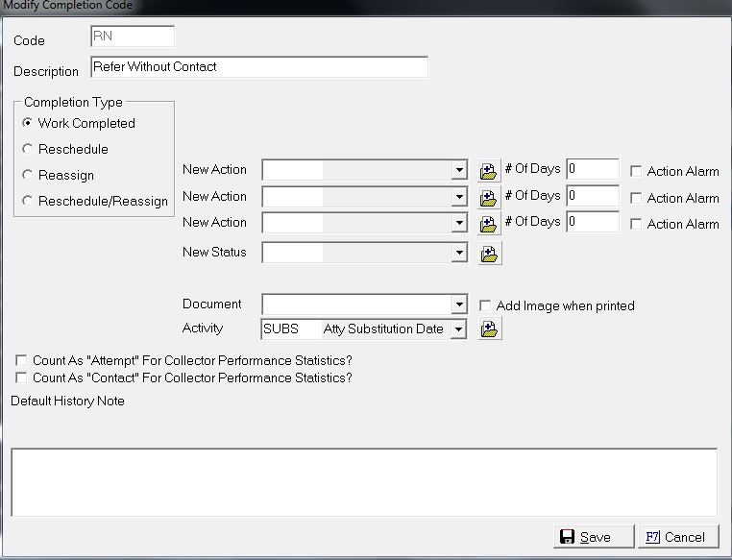The width and height of the screenshot is (732, 560).
Task: Open the Activity dropdown showing SUBS
Action: pos(460,329)
